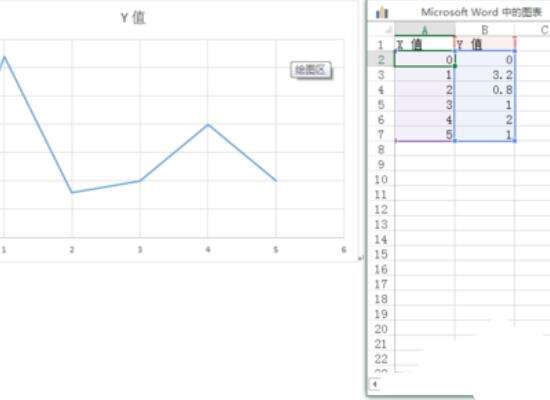Select row header 1
This screenshot has width=550, height=400.
coord(381,45)
